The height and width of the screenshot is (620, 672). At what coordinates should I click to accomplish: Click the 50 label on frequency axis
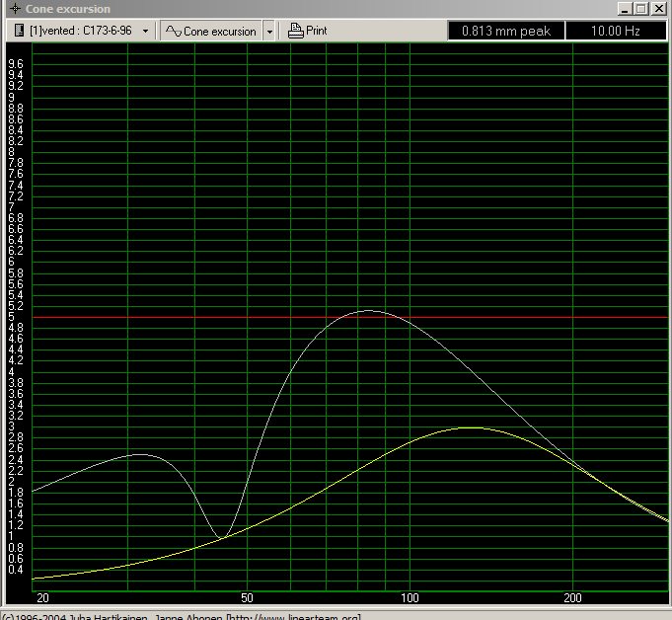point(247,597)
